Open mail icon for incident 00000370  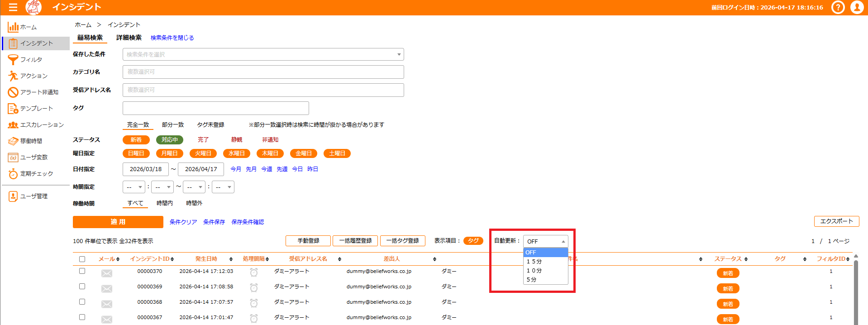pos(107,273)
